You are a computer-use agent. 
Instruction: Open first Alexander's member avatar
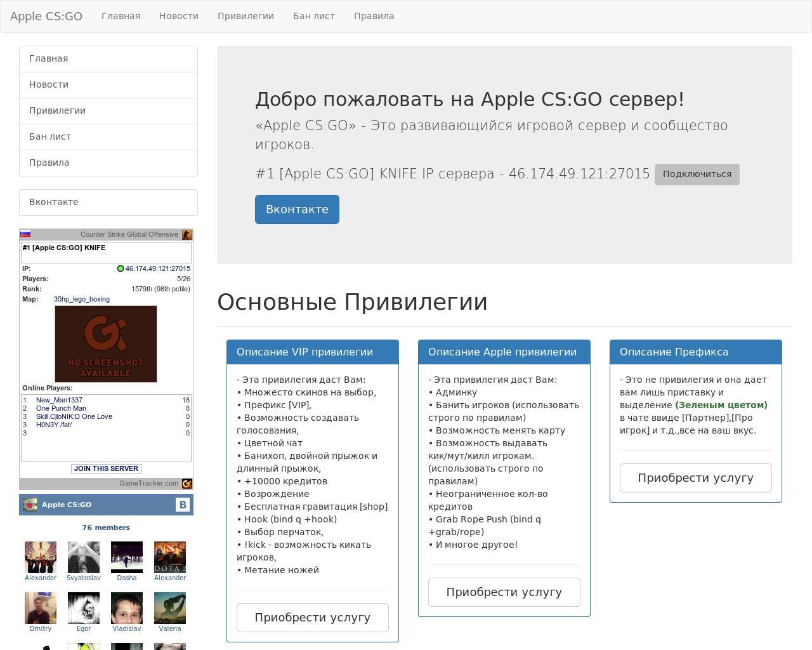click(41, 557)
